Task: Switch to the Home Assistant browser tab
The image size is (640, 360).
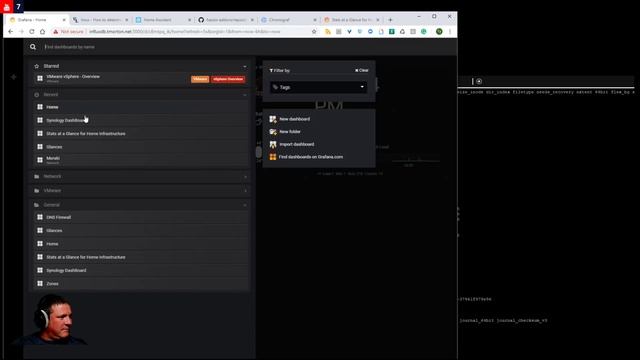Action: click(162, 20)
